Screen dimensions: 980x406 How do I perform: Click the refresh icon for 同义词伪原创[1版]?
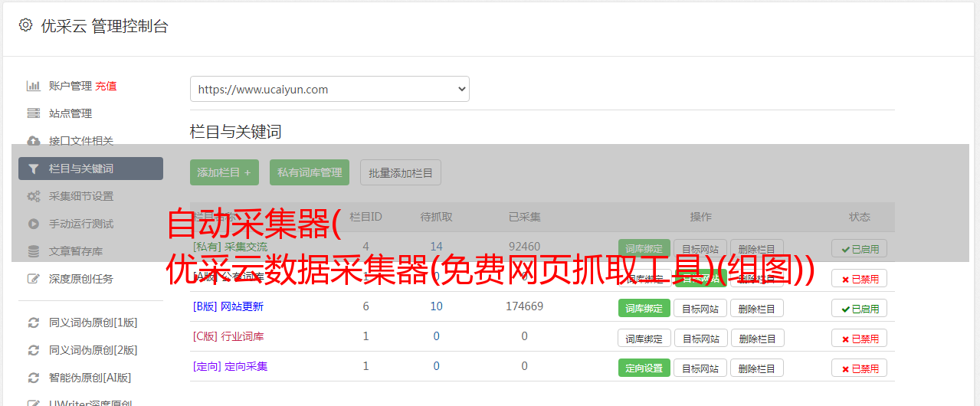pos(34,323)
